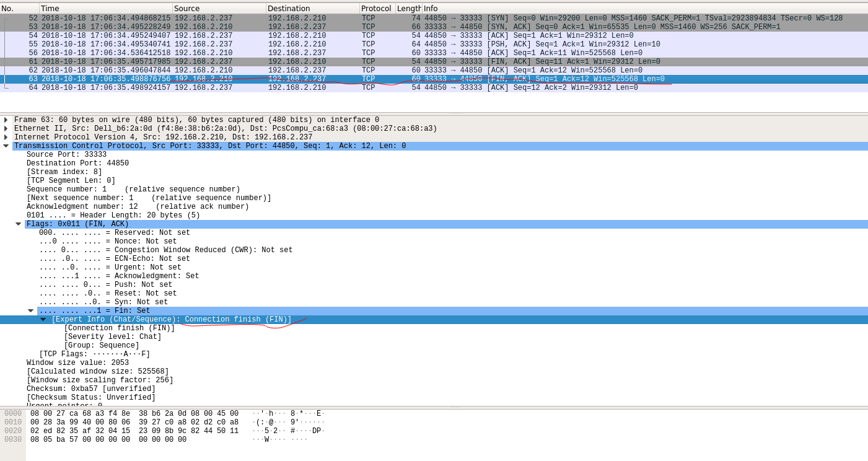Collapse the Flags 0x011 tree node
The image size is (868, 461).
19,224
